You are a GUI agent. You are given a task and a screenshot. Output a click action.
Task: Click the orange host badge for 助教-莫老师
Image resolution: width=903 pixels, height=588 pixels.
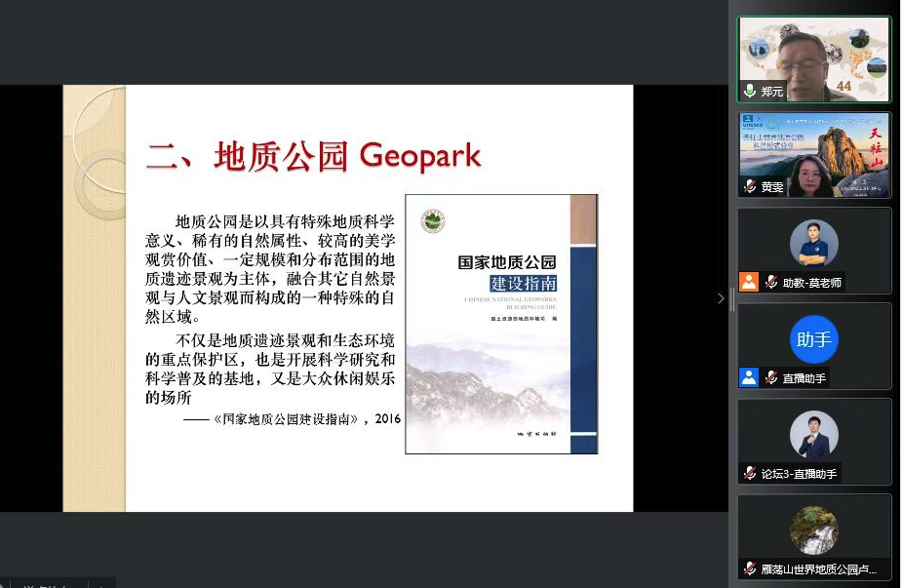tap(748, 282)
